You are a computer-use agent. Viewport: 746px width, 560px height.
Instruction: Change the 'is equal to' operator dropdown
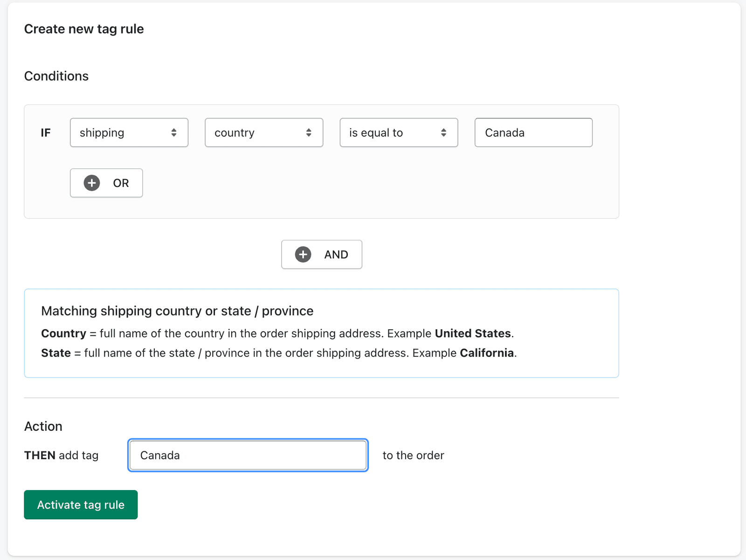[399, 132]
